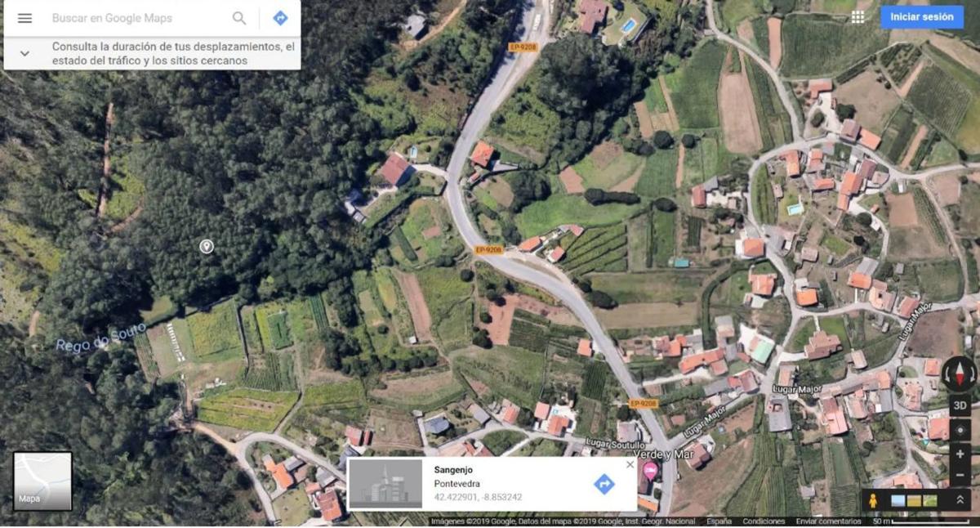This screenshot has width=980, height=528.
Task: Select the Pegman Street View icon
Action: [x=873, y=500]
